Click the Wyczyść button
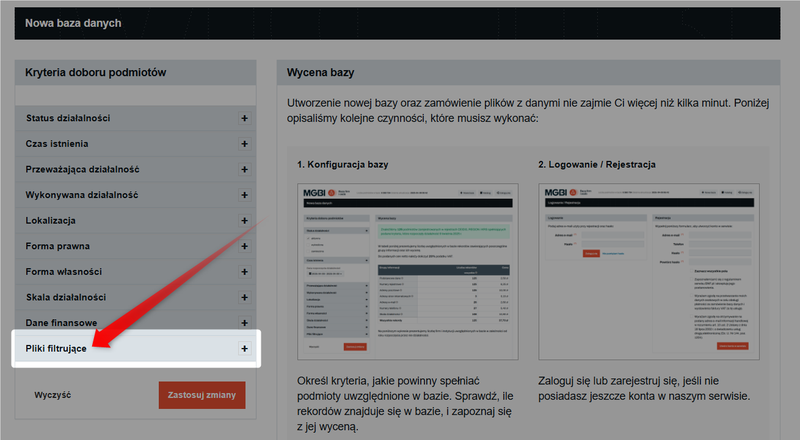 click(52, 395)
